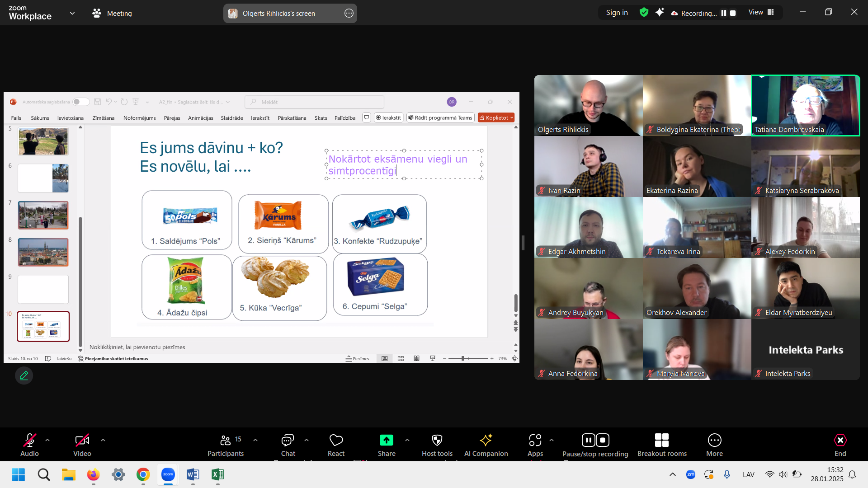The width and height of the screenshot is (868, 488).
Task: Open Host tools shield
Action: tap(437, 445)
